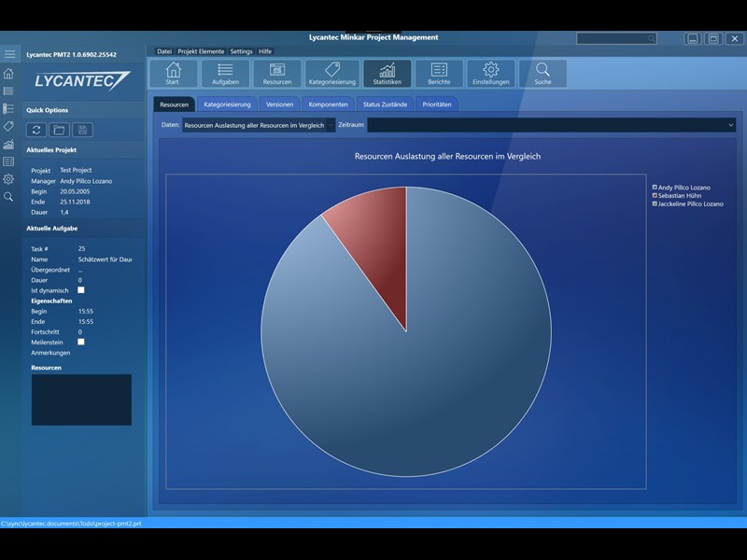Click the dark Resourcen list box
747x560 pixels.
81,399
